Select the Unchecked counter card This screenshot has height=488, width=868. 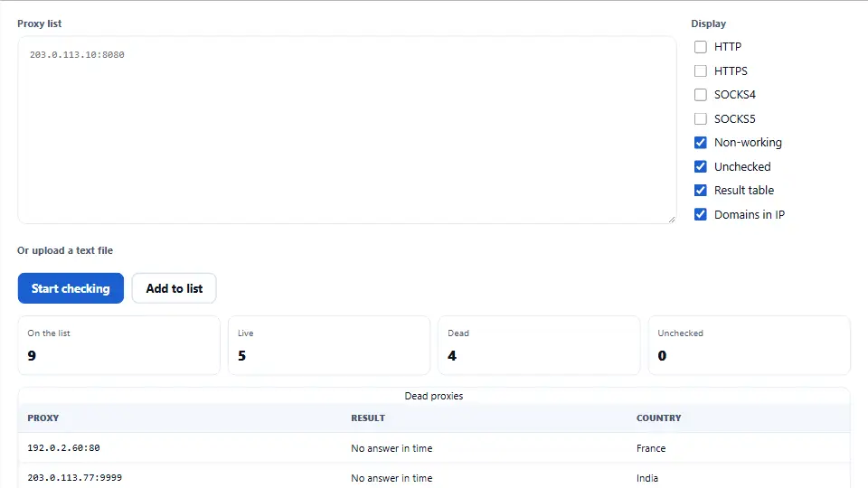pos(749,345)
